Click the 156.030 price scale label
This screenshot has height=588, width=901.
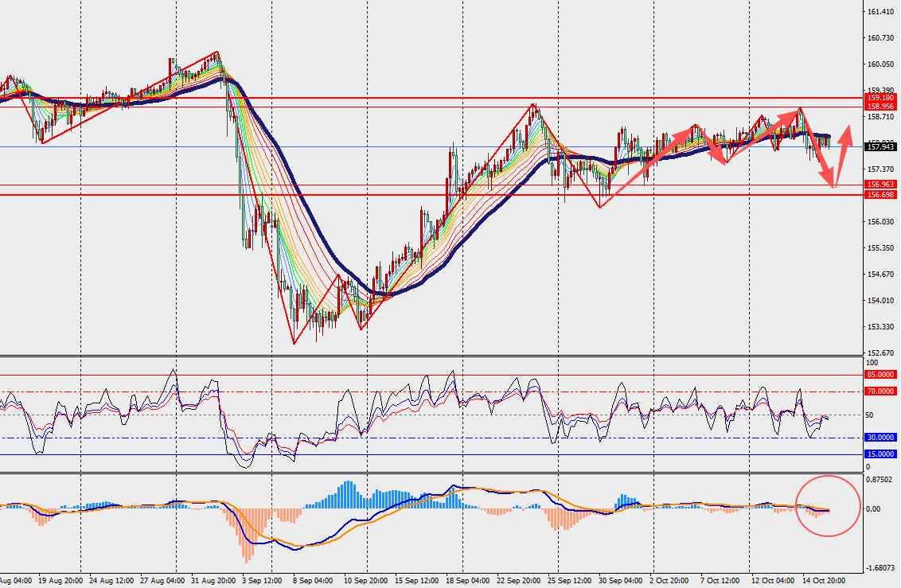(880, 222)
